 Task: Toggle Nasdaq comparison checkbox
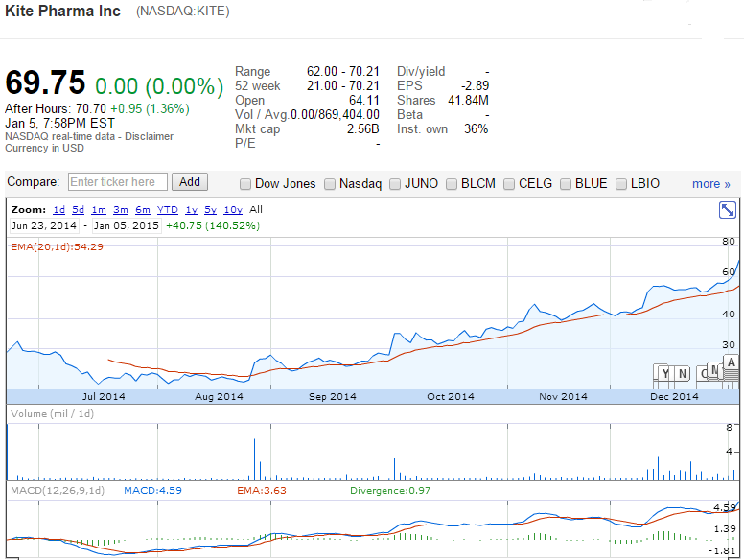(x=330, y=184)
